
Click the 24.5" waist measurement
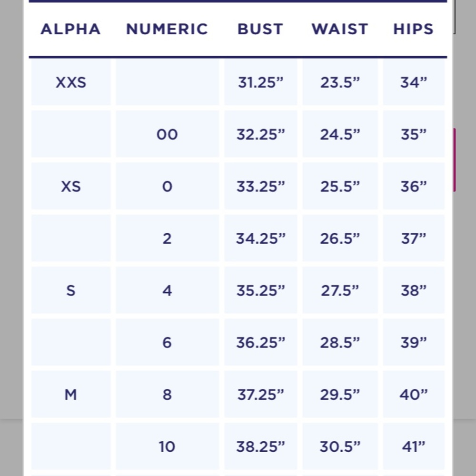click(x=340, y=134)
